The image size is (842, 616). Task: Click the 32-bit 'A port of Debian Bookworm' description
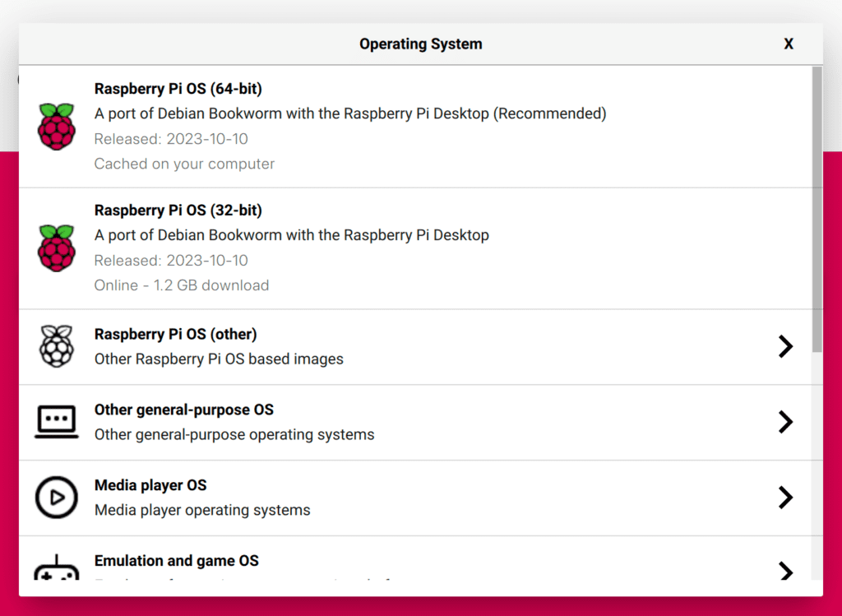(x=292, y=235)
